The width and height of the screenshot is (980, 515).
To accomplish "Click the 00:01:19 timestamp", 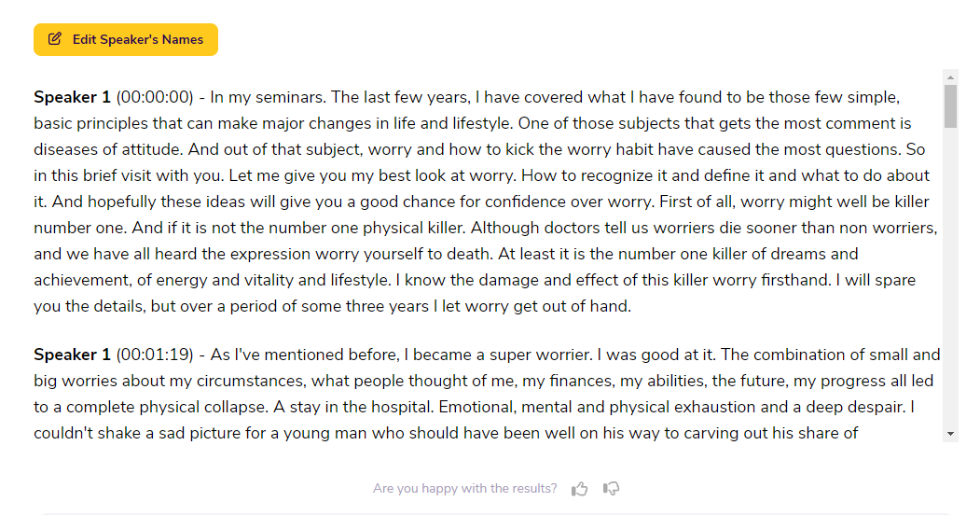I will 155,355.
